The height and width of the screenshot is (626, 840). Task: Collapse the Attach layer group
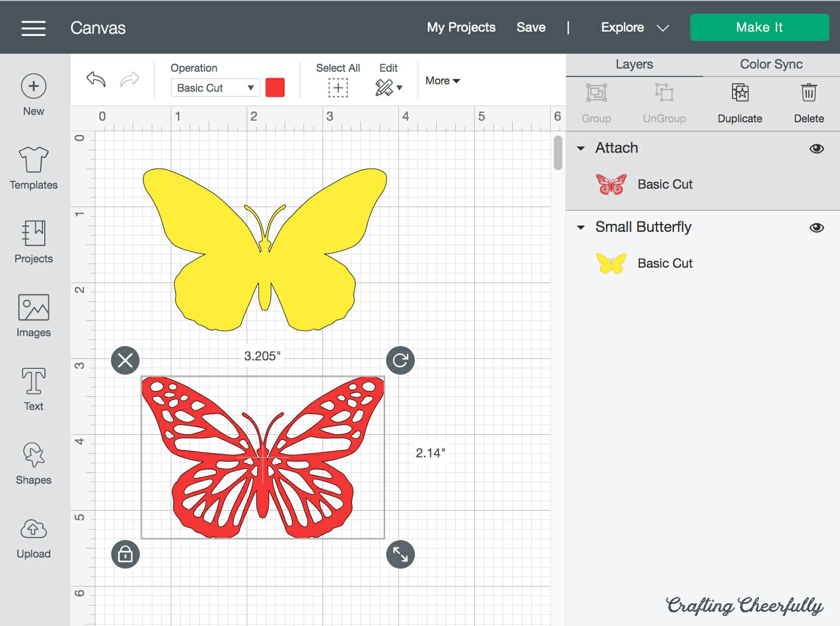pos(581,149)
